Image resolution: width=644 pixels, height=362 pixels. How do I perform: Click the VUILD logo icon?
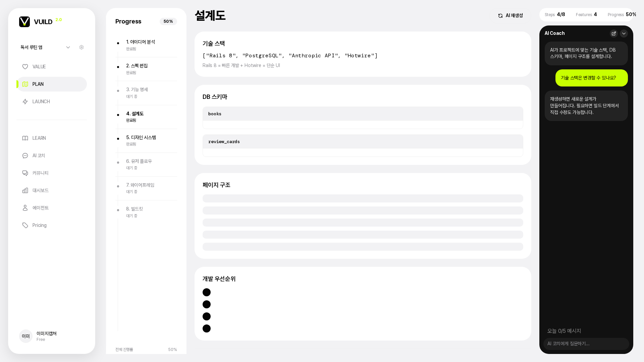24,22
